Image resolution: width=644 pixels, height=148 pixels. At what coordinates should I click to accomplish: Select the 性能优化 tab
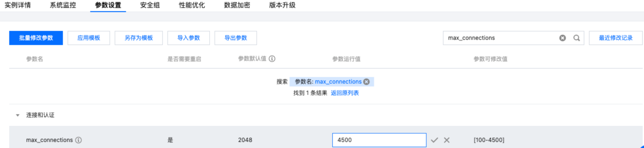click(x=192, y=5)
